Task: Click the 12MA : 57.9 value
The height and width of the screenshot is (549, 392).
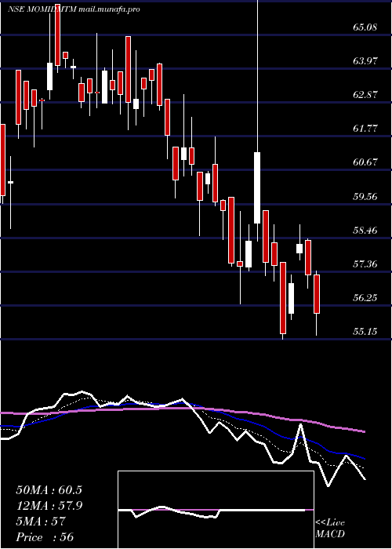Action: pyautogui.click(x=49, y=506)
